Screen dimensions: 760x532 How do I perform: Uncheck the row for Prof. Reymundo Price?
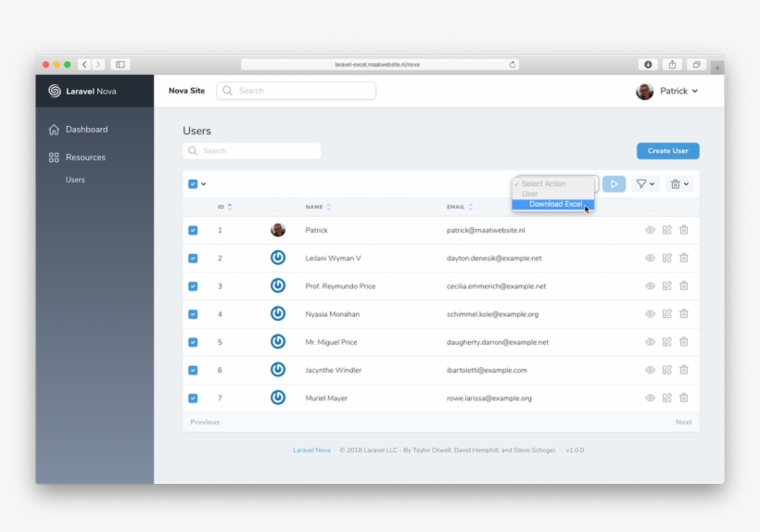(x=193, y=286)
